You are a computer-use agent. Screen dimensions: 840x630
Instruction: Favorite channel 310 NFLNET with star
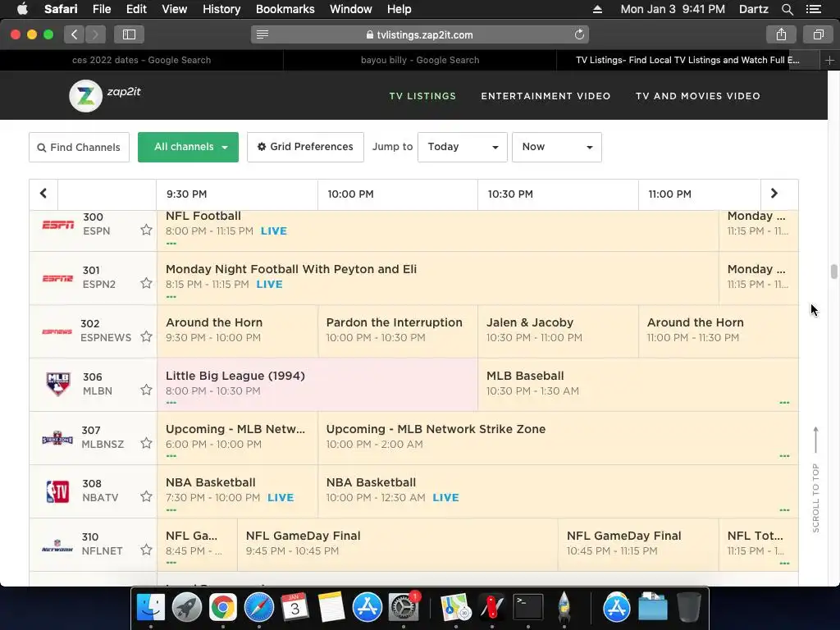[146, 550]
